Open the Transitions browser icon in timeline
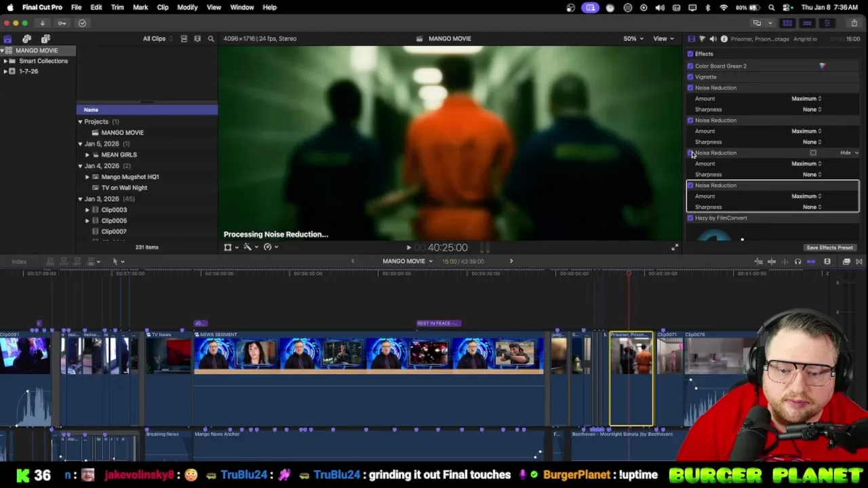This screenshot has height=488, width=868. pyautogui.click(x=859, y=262)
